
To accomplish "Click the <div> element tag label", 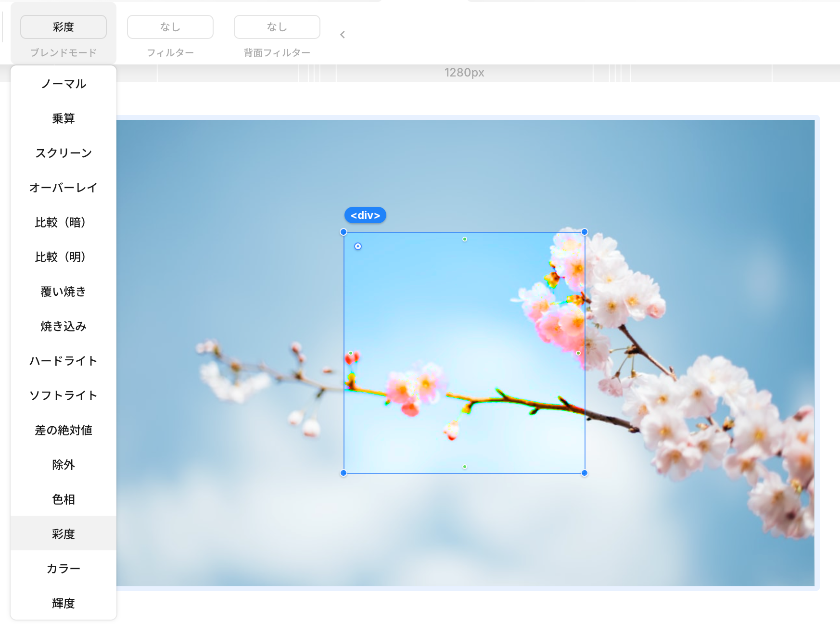I will pyautogui.click(x=365, y=215).
